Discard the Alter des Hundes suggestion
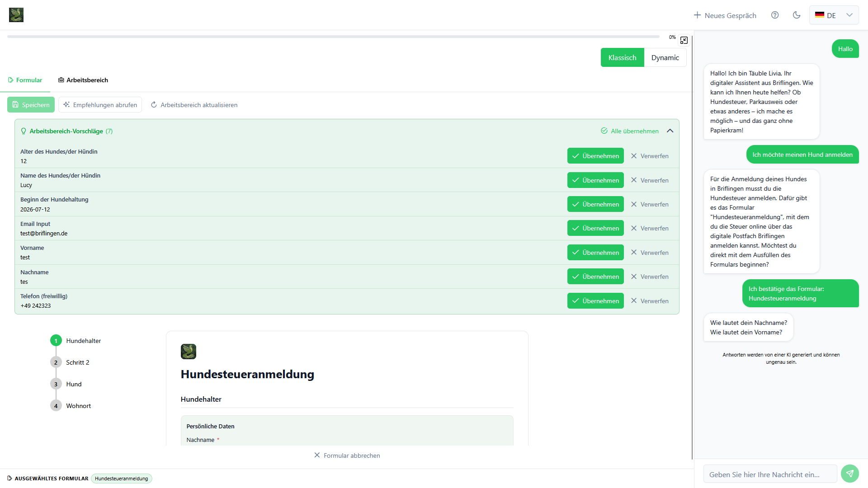Viewport: 868px width, 488px height. pos(650,156)
